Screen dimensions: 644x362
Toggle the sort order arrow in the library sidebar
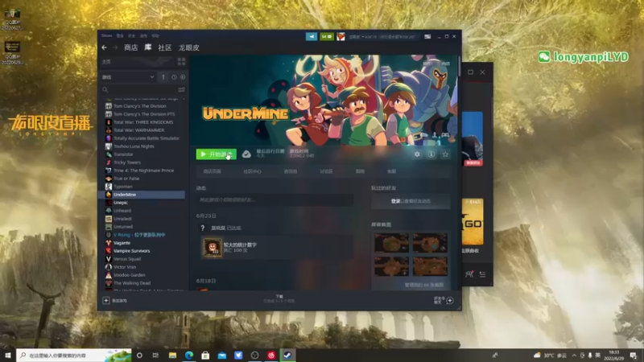[x=163, y=76]
